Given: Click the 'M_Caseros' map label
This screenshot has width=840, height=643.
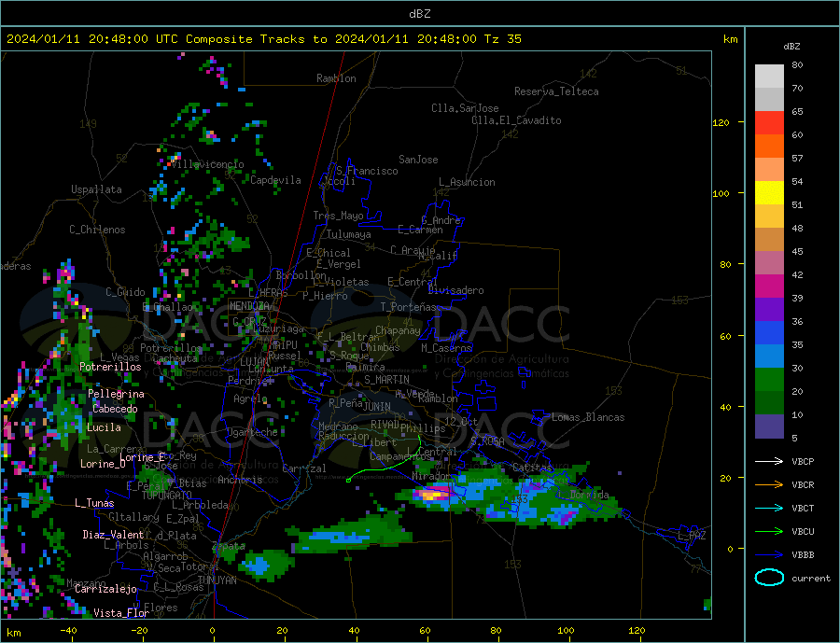Looking at the screenshot, I should pyautogui.click(x=446, y=348).
